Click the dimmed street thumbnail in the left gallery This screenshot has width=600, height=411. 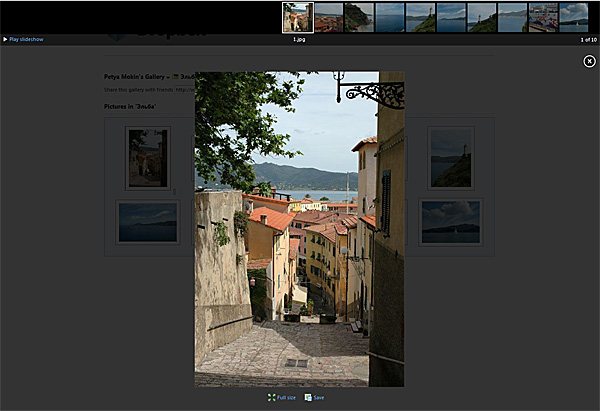(x=147, y=158)
